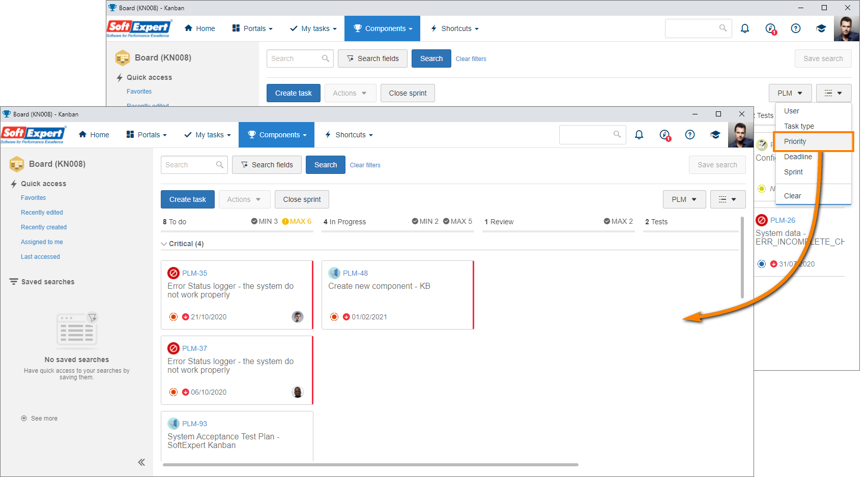Click the PLM-93 task type icon
This screenshot has height=477, width=868.
point(173,424)
